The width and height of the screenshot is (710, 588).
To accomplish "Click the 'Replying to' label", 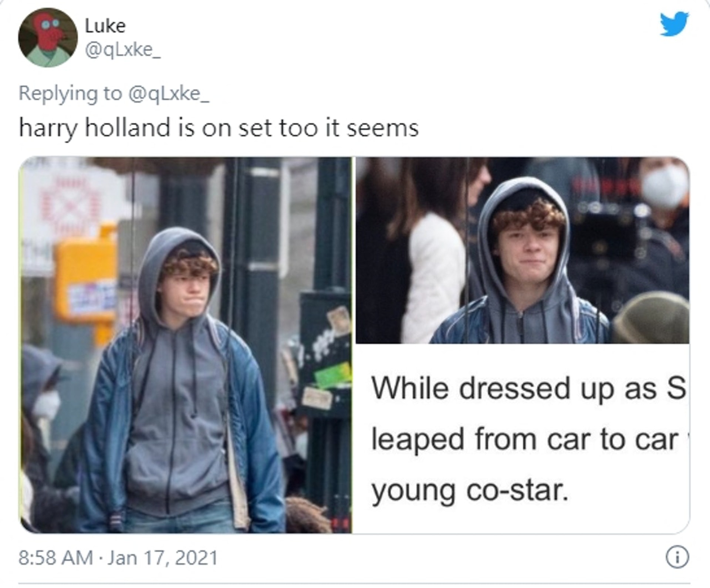I will tap(70, 93).
